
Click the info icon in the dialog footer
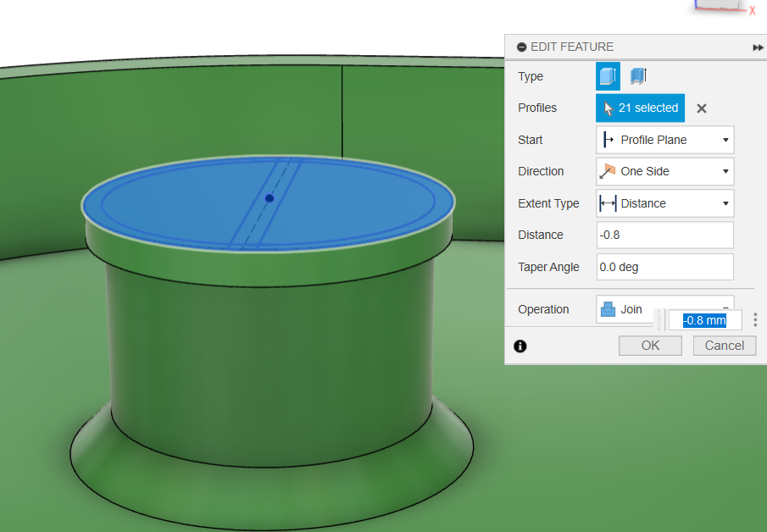tap(520, 346)
